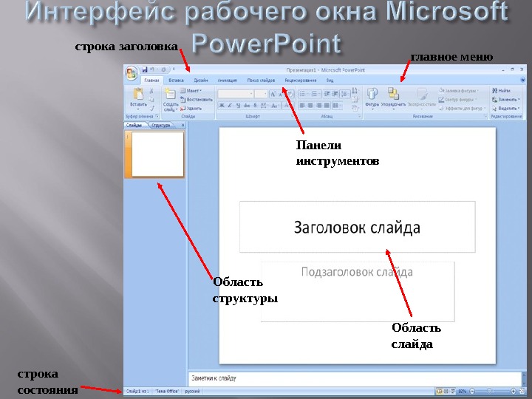Click the Increase indent icon
The width and height of the screenshot is (532, 399).
335,94
